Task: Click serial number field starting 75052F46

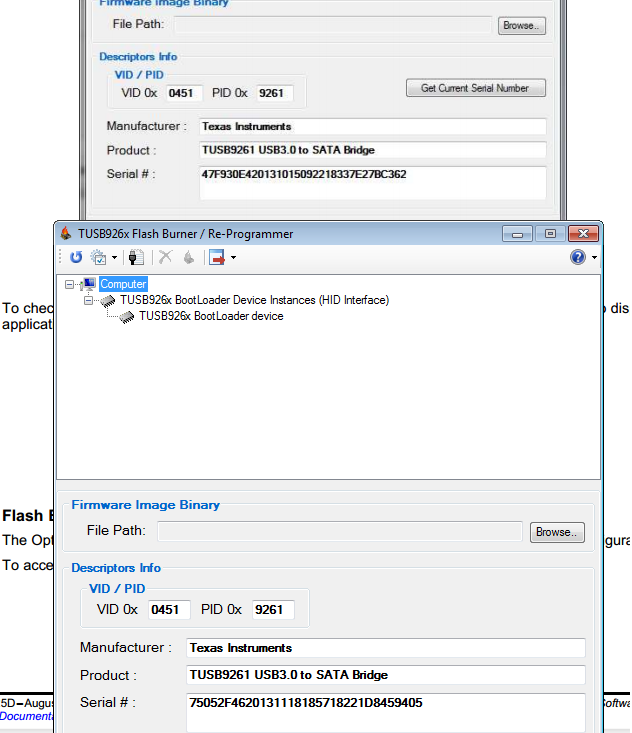Action: (386, 713)
